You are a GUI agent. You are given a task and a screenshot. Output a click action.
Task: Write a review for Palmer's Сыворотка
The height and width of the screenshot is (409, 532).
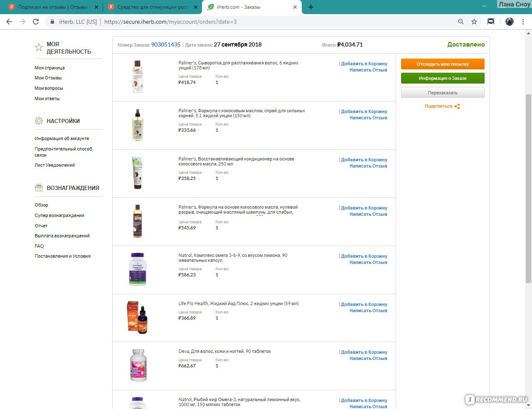tap(368, 70)
